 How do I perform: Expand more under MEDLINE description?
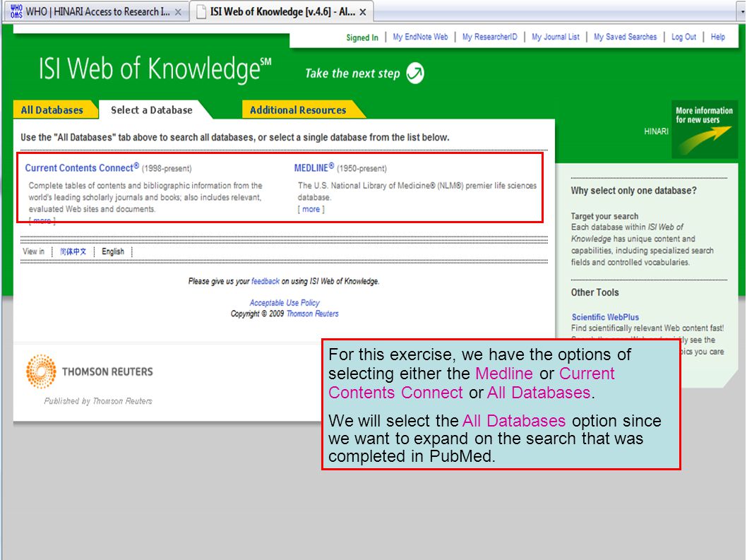coord(311,209)
